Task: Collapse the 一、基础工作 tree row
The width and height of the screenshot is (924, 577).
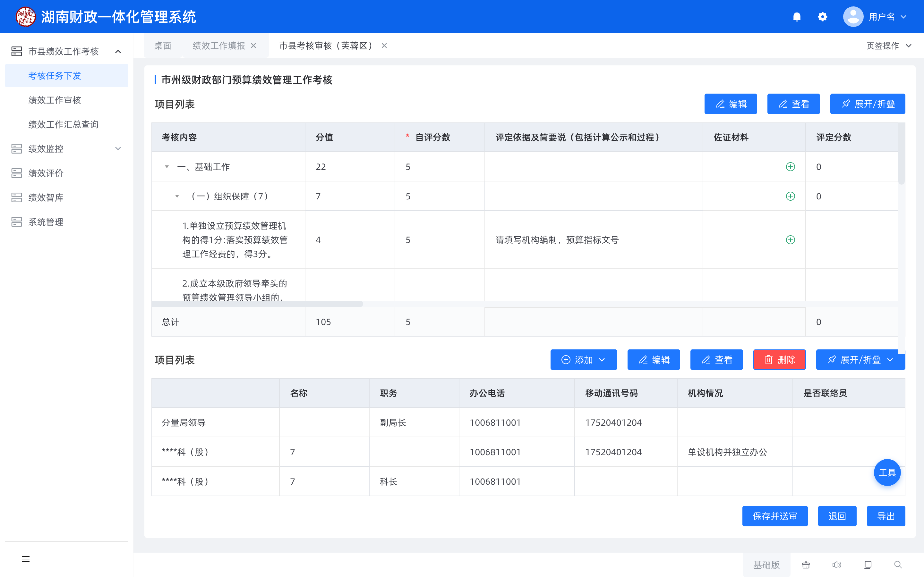Action: tap(167, 167)
